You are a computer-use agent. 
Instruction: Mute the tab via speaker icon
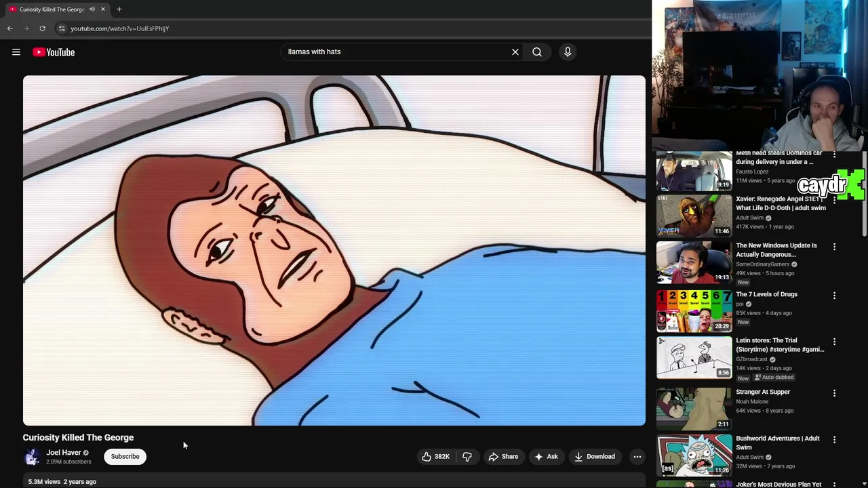pos(92,9)
